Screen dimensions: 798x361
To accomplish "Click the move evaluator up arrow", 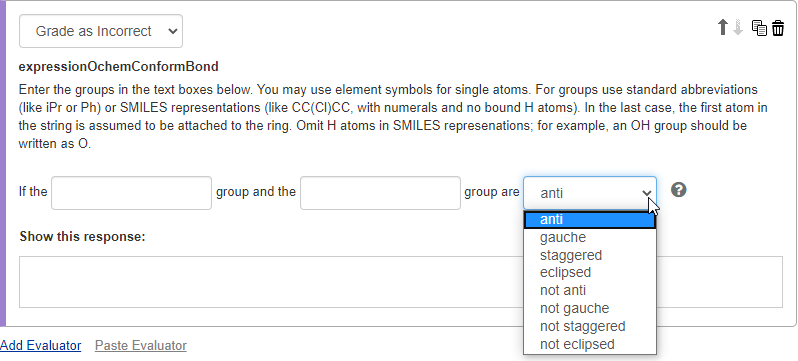I will click(722, 27).
